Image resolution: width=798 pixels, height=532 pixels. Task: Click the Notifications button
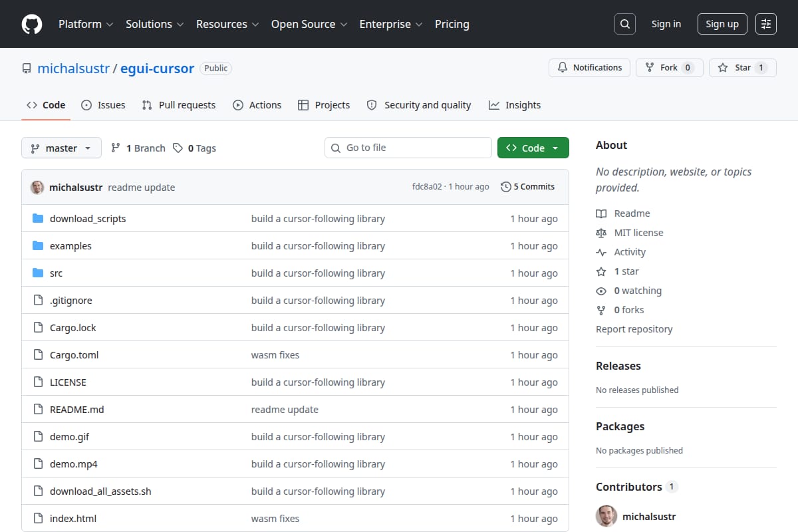click(589, 68)
